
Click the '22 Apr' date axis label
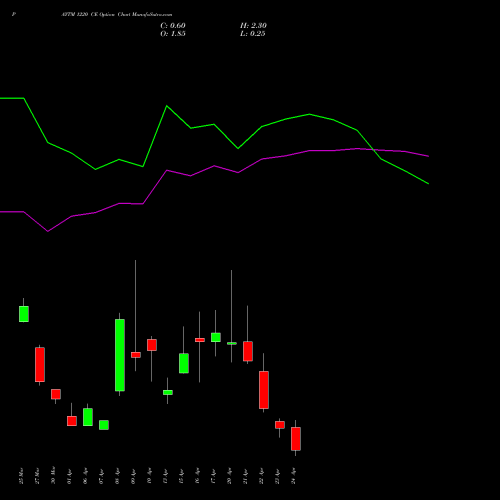pyautogui.click(x=261, y=476)
